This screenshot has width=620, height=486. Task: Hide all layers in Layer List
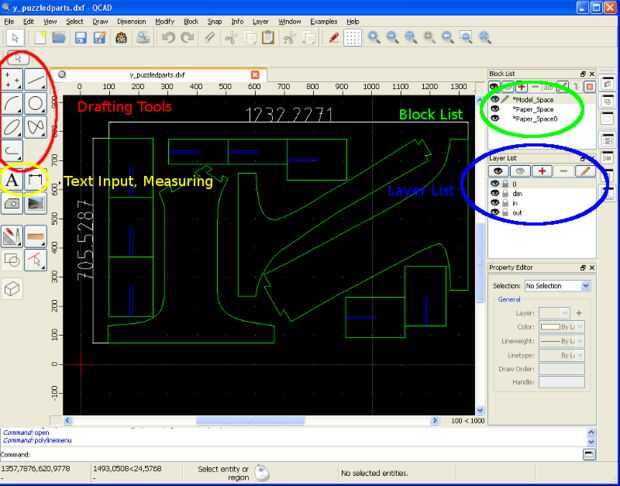[x=520, y=171]
